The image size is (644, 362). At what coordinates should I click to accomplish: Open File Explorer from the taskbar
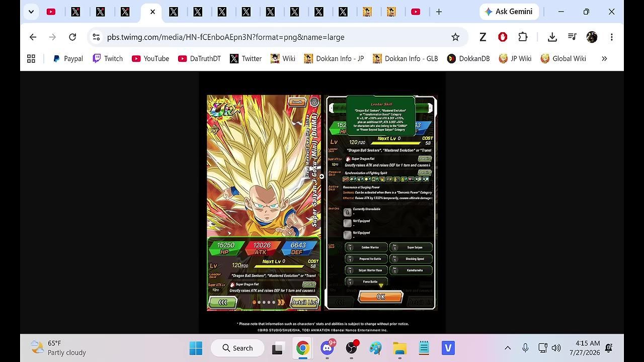pyautogui.click(x=399, y=348)
